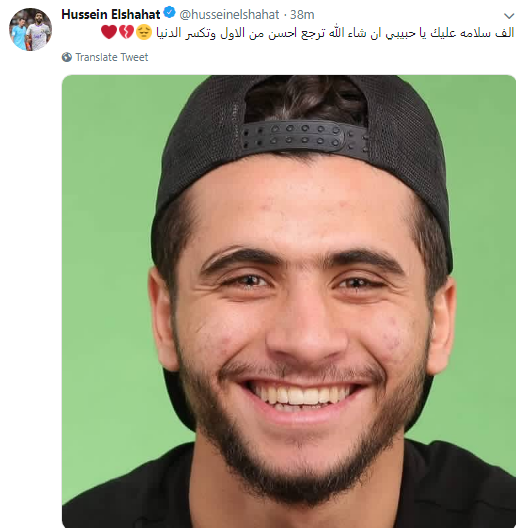Open the attached tweet photo
This screenshot has width=516, height=528.
tap(289, 301)
